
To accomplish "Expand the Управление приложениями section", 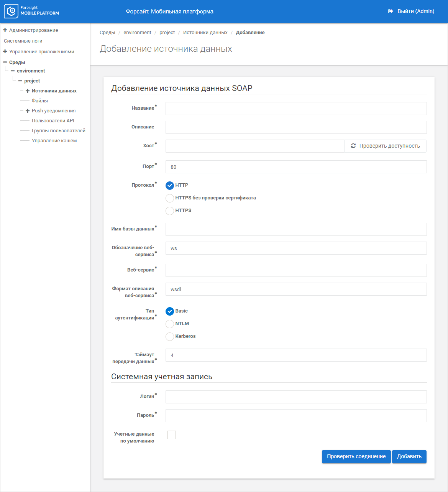I will (x=5, y=51).
